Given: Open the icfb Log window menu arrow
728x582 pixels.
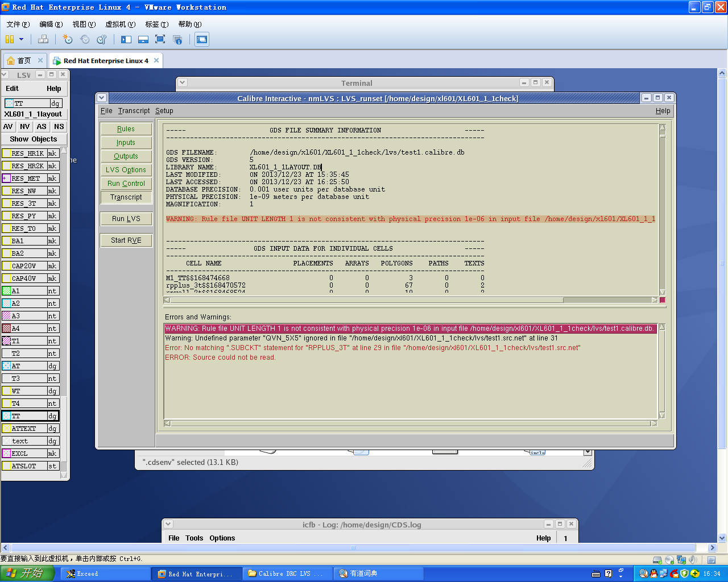Looking at the screenshot, I should point(168,524).
